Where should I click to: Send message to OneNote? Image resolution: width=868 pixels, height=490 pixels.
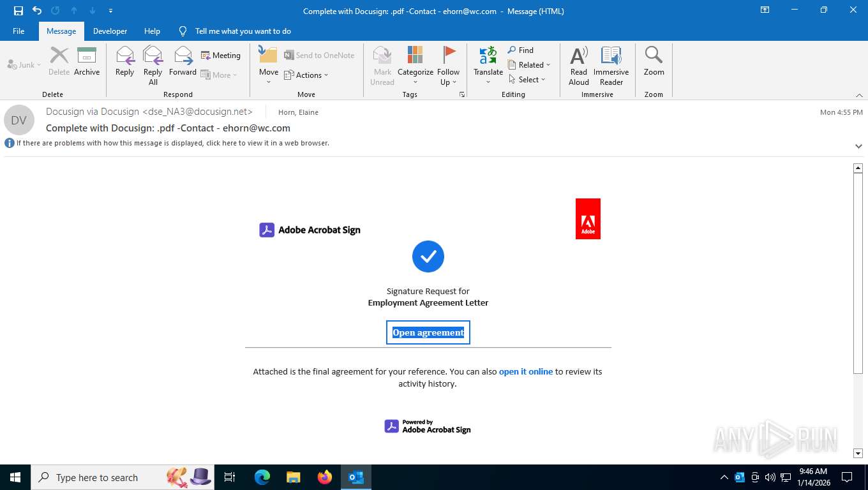[319, 56]
